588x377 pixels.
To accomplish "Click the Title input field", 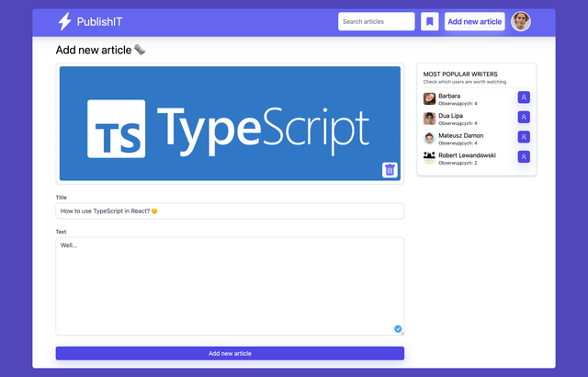I will click(x=230, y=211).
